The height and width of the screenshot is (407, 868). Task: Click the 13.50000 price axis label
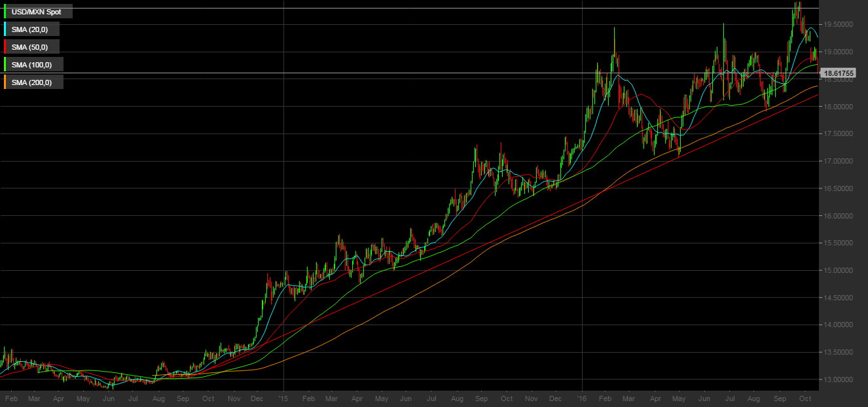tap(838, 352)
